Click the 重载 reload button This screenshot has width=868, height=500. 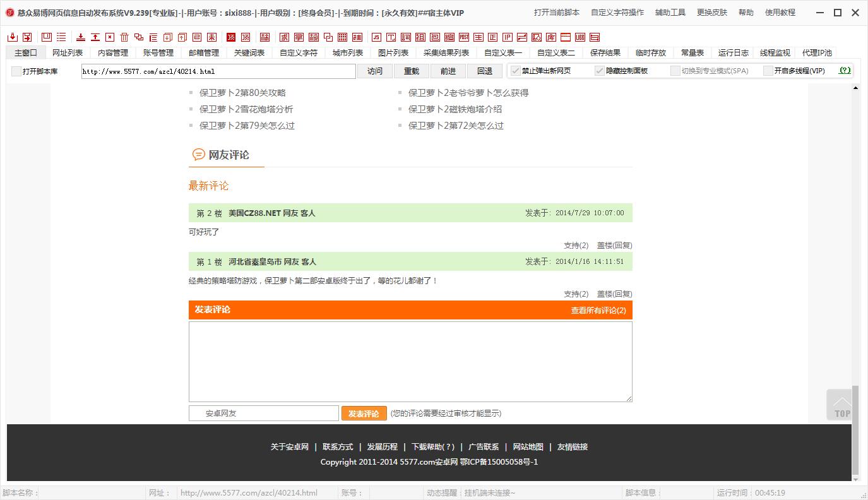point(412,71)
